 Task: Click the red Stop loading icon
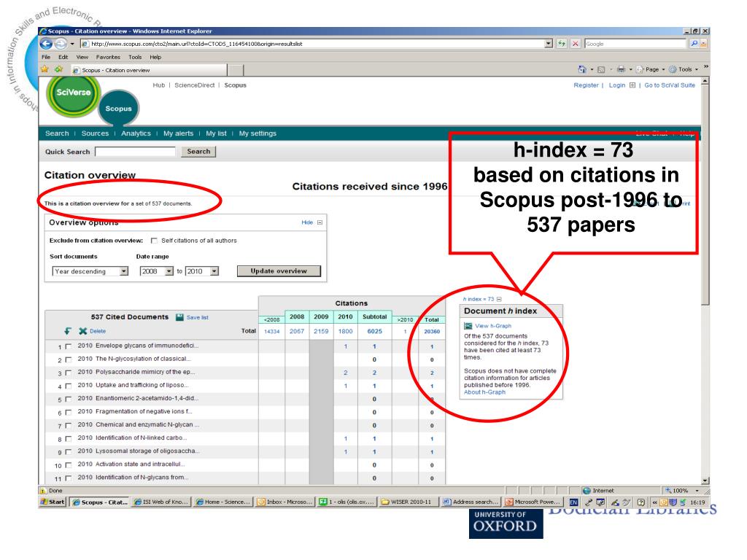coord(576,44)
